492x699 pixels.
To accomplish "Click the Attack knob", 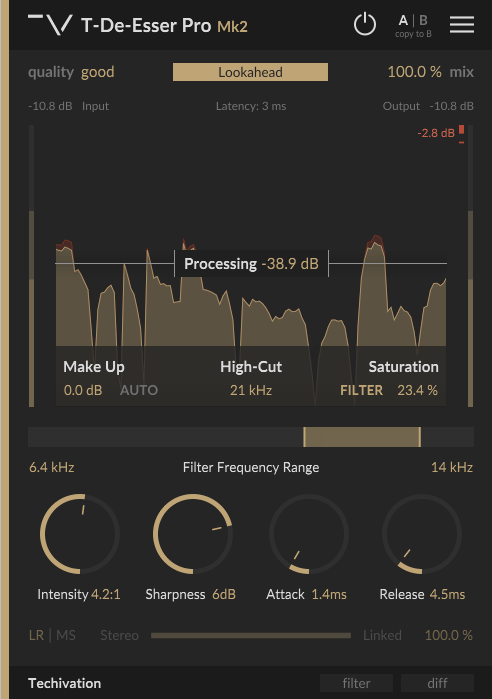I will pyautogui.click(x=309, y=534).
